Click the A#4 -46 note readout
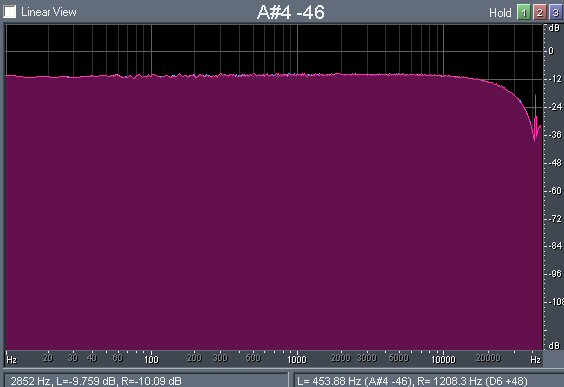This screenshot has height=387, width=564. 291,12
